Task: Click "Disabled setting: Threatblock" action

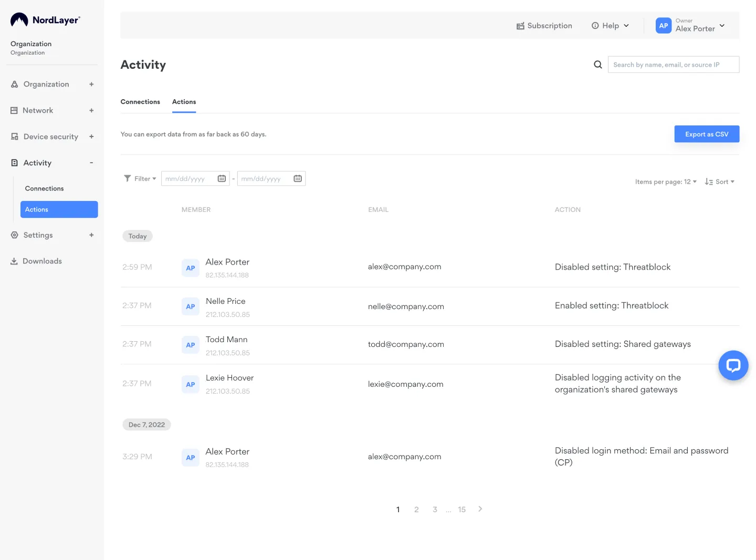Action: [613, 267]
